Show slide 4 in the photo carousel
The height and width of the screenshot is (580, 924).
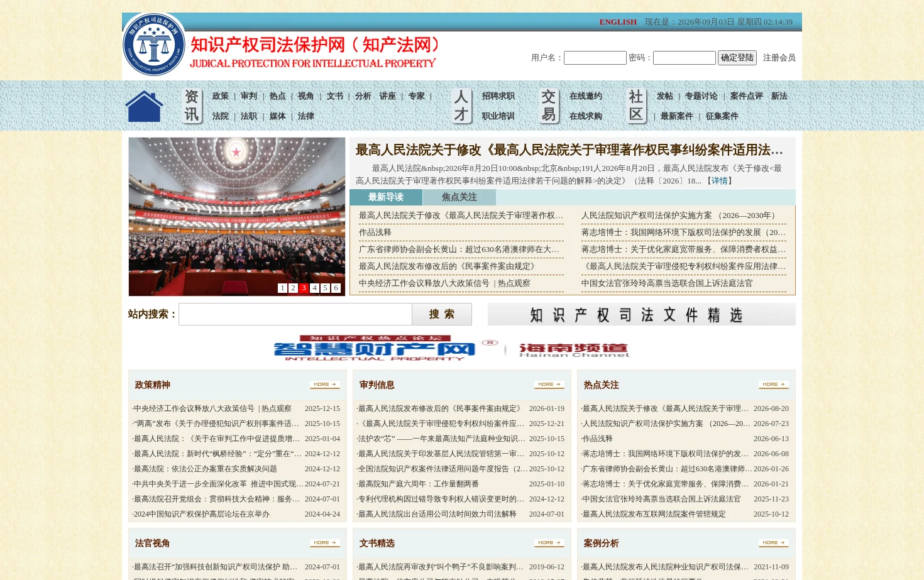pos(314,288)
